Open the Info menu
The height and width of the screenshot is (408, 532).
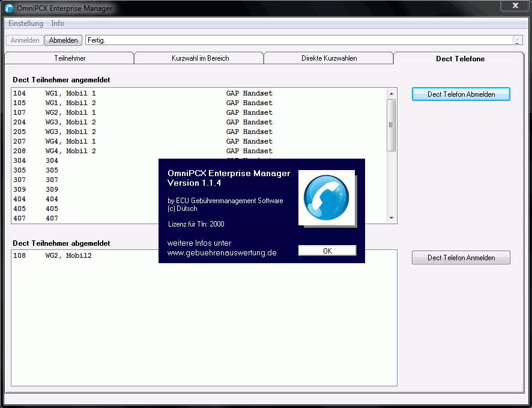click(x=58, y=23)
